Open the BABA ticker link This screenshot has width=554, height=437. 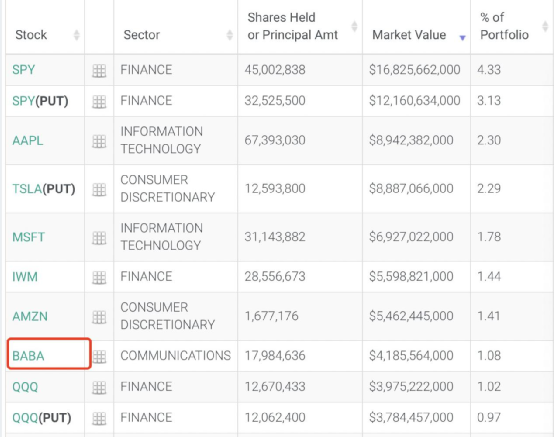click(x=28, y=356)
